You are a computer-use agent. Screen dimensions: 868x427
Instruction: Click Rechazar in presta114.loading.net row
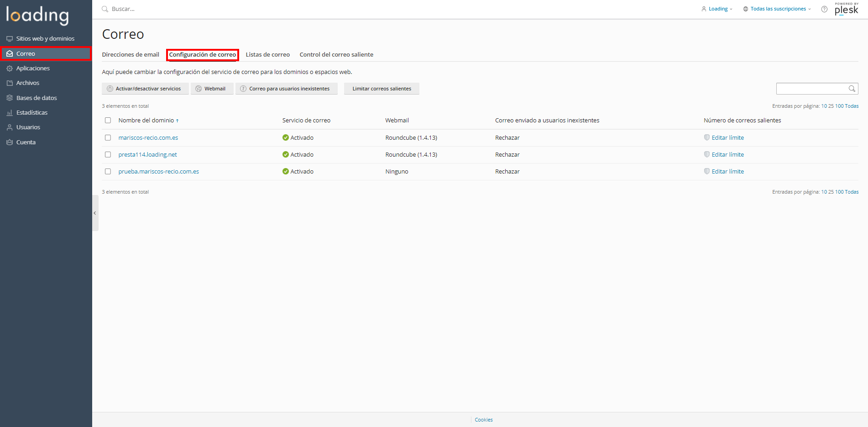tap(507, 154)
